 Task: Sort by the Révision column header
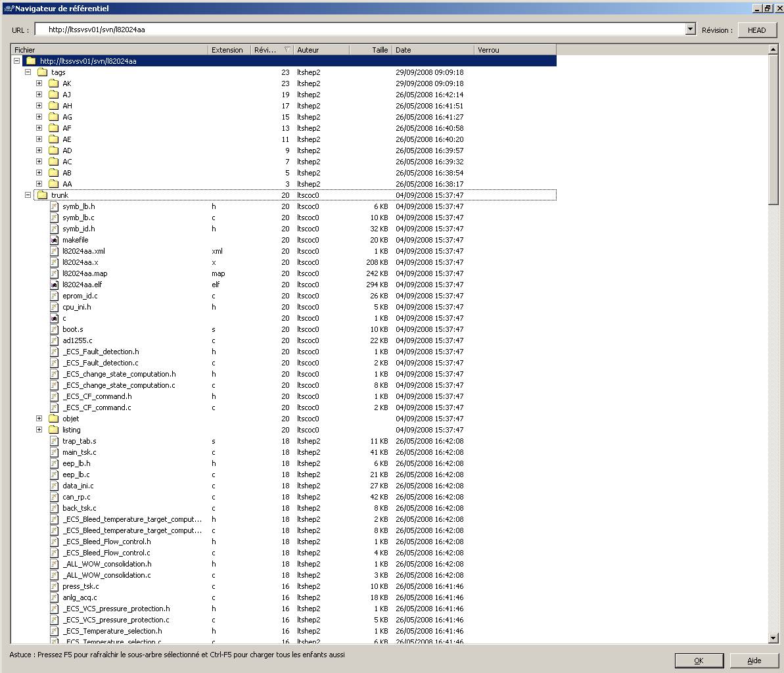(x=272, y=50)
